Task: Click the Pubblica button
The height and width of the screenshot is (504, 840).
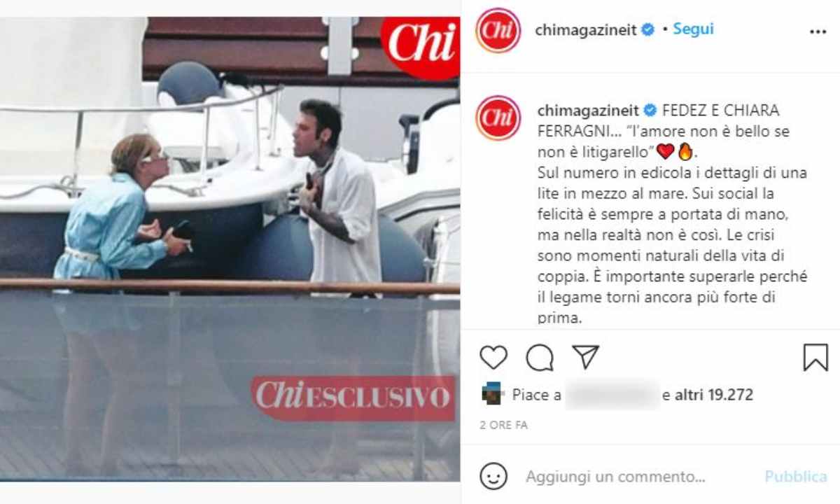Action: click(795, 477)
